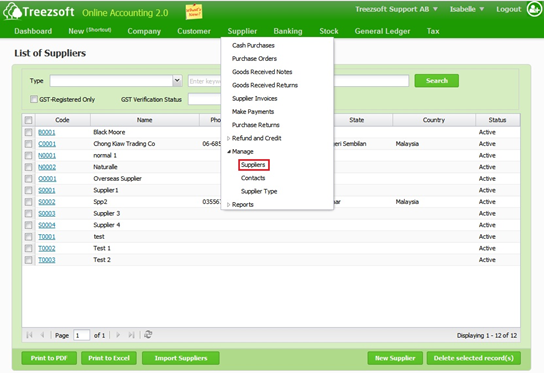Expand the Reports submenu
The image size is (544, 373).
point(228,205)
